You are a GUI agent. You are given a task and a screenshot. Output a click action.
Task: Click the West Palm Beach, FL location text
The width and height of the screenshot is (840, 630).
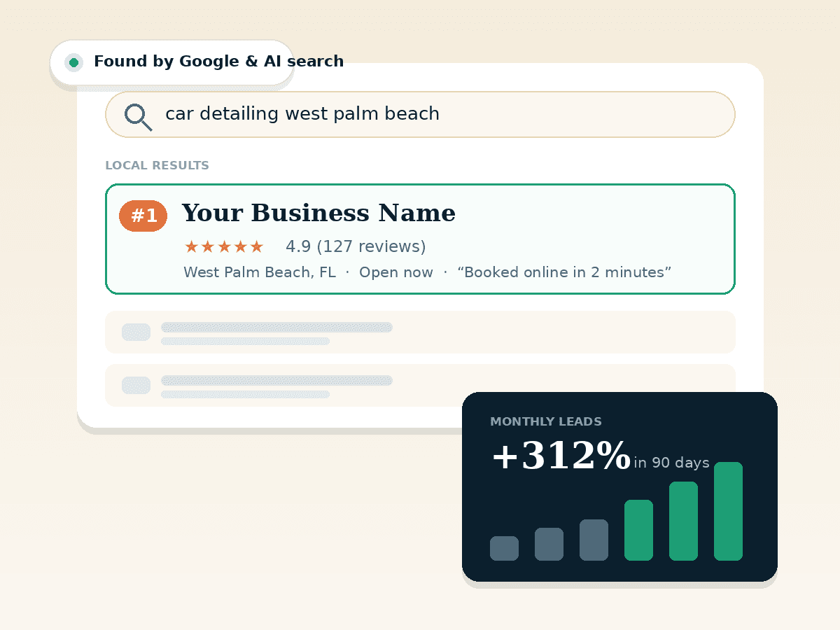click(x=260, y=272)
